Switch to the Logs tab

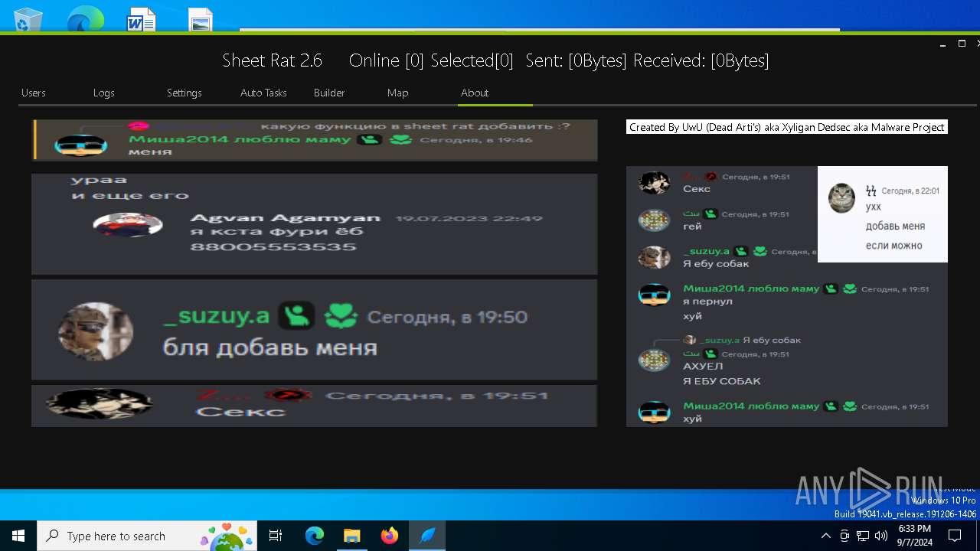pos(104,93)
